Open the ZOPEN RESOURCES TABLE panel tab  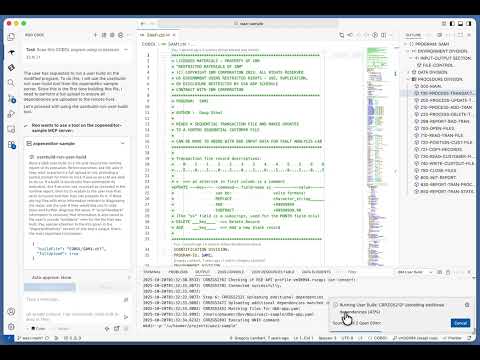(x=273, y=272)
